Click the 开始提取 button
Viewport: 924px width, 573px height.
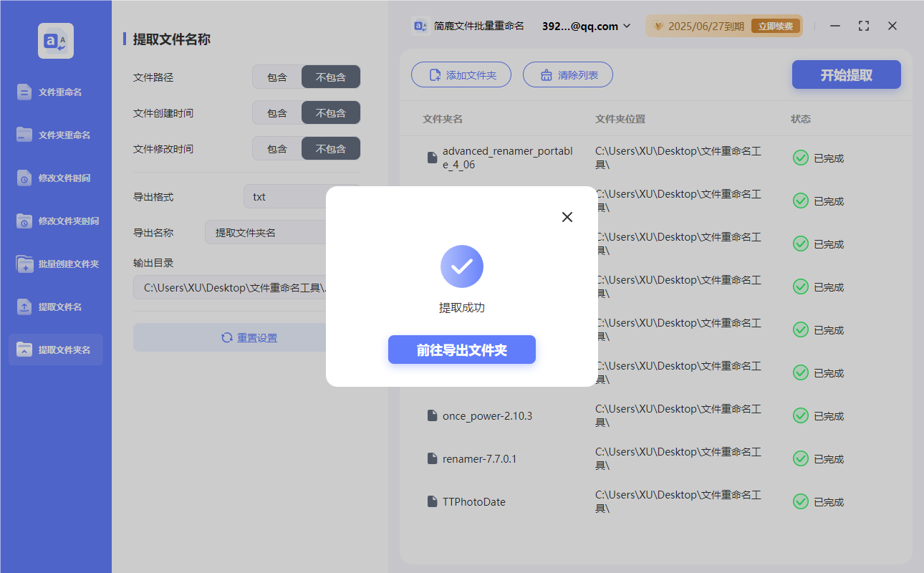[846, 74]
